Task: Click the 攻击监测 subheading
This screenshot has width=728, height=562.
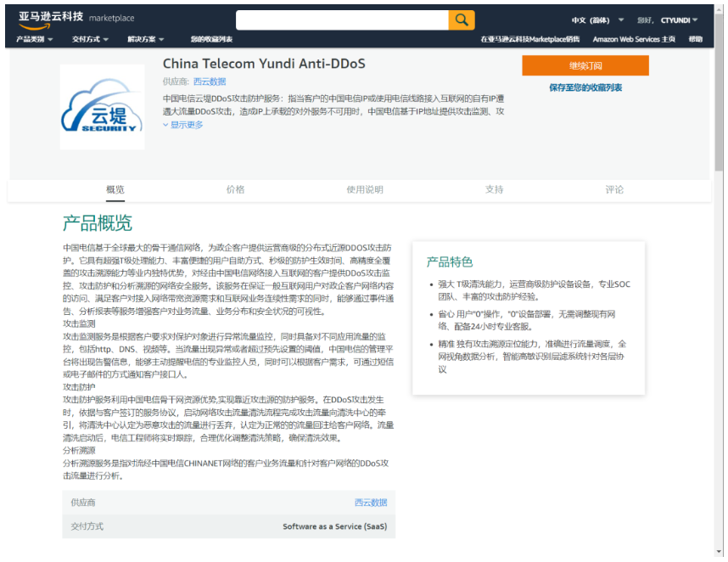Action: [x=79, y=323]
